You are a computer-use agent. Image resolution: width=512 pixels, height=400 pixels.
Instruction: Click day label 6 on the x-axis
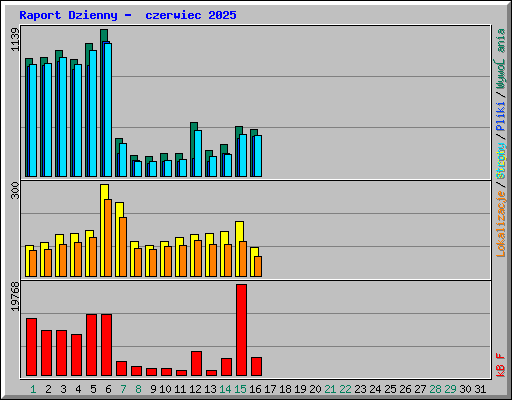click(108, 389)
